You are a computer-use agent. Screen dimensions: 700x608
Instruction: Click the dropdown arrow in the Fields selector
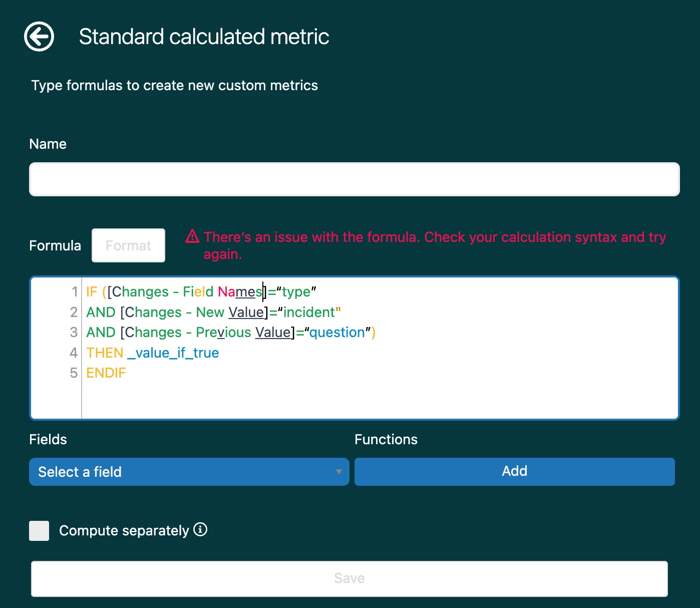pos(339,472)
